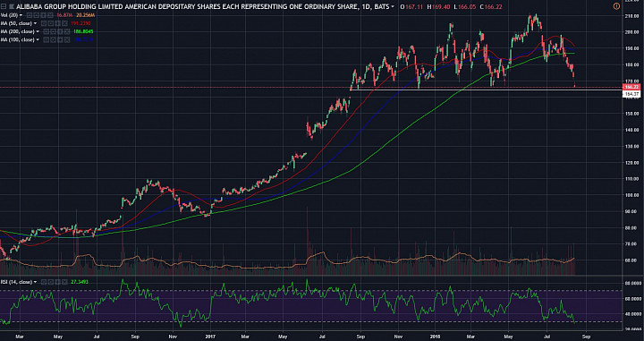Open format settings for Vol (20)
Image resolution: width=644 pixels, height=341 pixels.
(x=37, y=15)
